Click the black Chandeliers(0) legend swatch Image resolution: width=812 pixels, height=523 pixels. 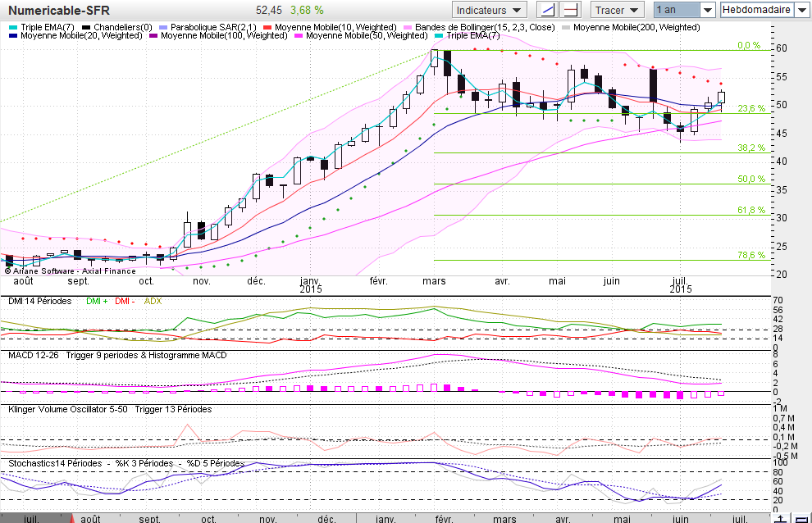click(x=86, y=27)
